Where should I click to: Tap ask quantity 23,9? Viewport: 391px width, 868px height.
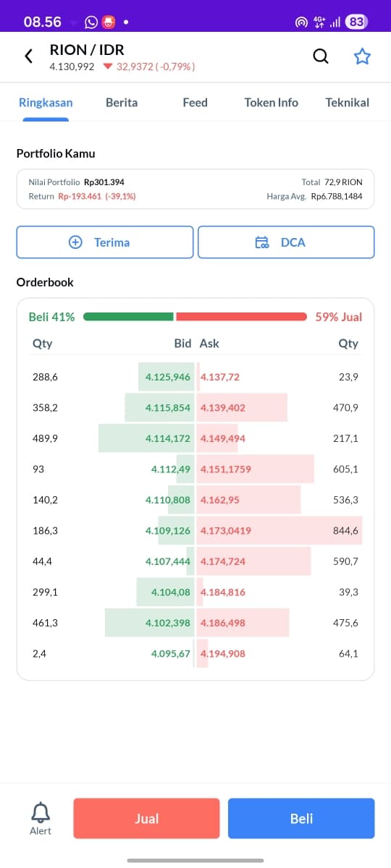coord(348,377)
